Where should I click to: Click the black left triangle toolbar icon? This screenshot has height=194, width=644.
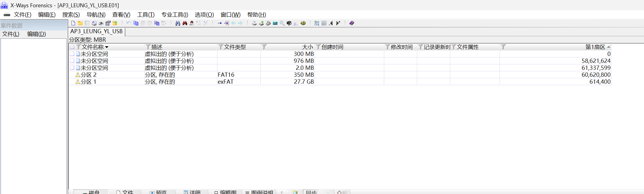(331, 23)
